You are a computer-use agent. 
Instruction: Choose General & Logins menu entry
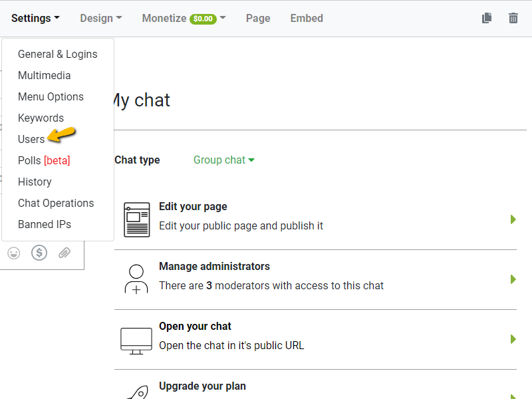(x=57, y=54)
